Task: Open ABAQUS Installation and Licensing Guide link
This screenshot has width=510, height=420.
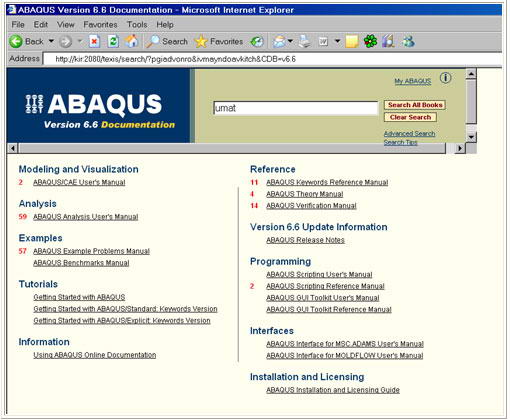Action: [x=333, y=390]
